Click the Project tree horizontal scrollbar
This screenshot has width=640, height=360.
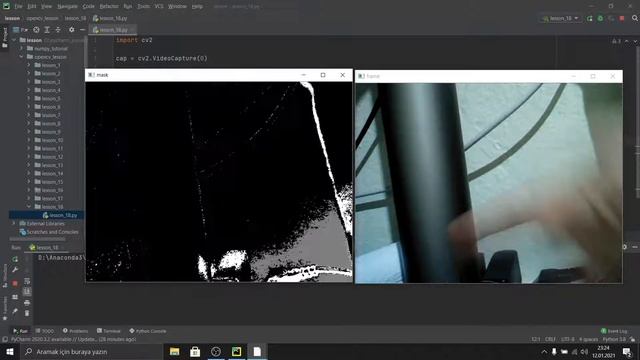click(38, 239)
